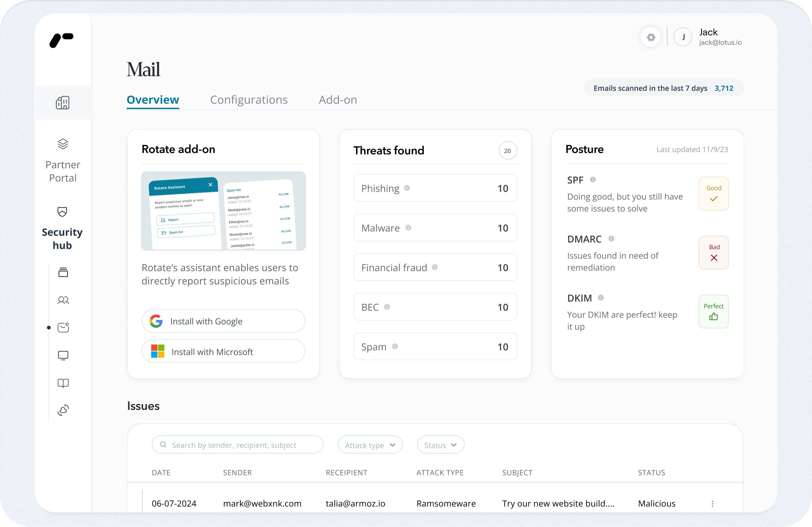Open the open-book sidebar icon

(x=63, y=383)
